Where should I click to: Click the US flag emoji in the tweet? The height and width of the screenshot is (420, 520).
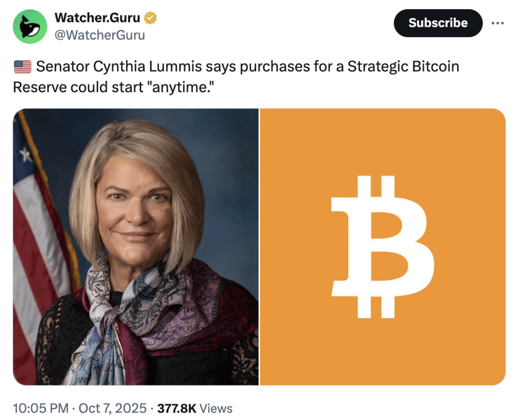pos(22,66)
